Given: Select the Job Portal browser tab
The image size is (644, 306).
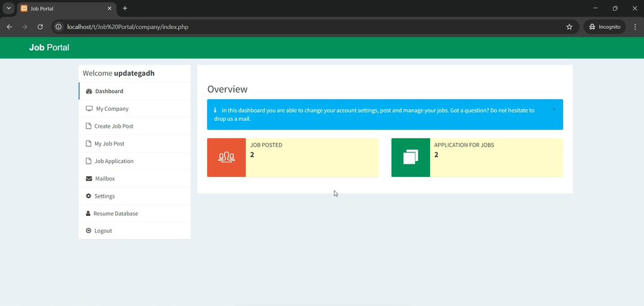Looking at the screenshot, I should pyautogui.click(x=67, y=9).
